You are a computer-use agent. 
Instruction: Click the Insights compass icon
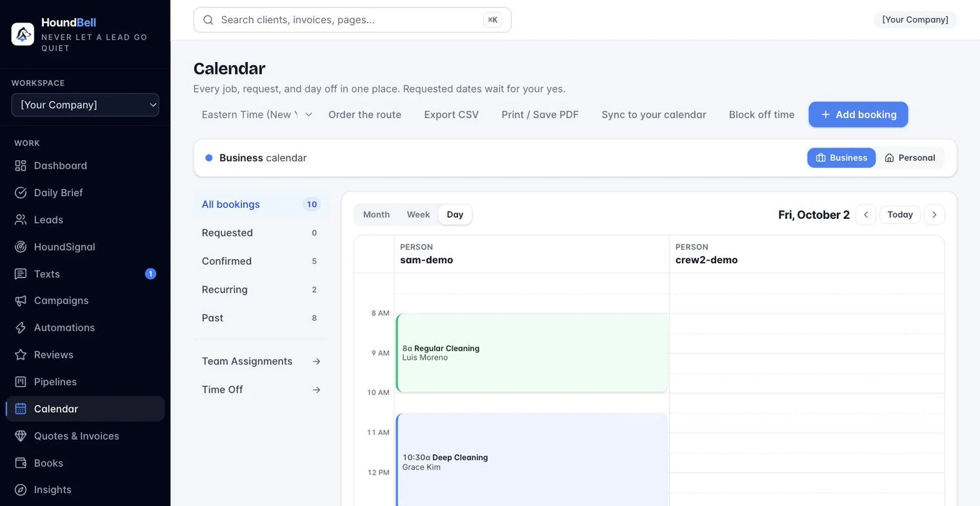21,490
